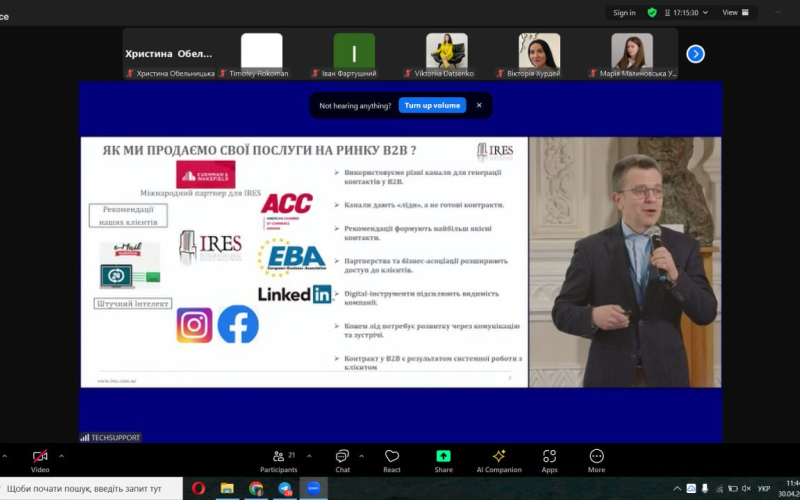Click the shared slide title text
This screenshot has width=800, height=500.
(x=259, y=151)
